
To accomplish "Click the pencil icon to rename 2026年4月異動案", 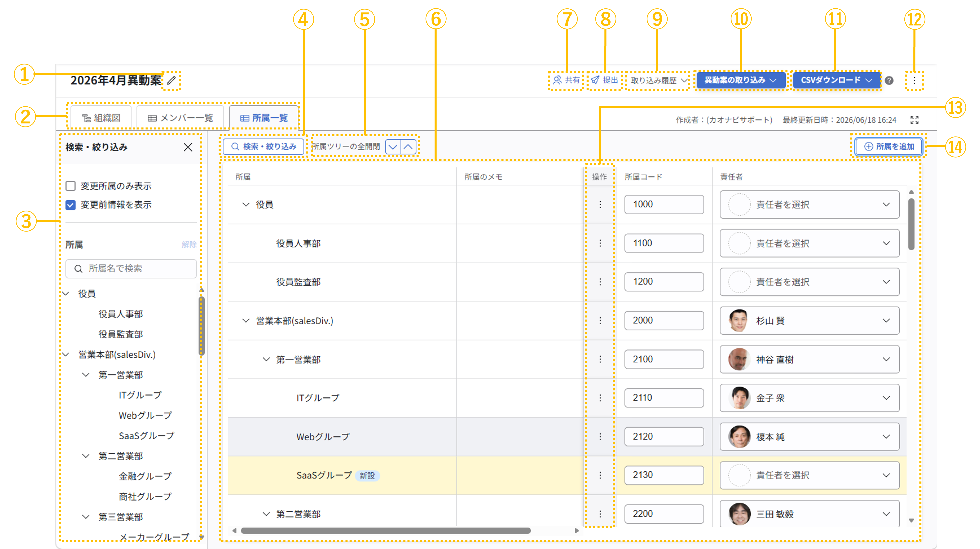I will [x=172, y=80].
